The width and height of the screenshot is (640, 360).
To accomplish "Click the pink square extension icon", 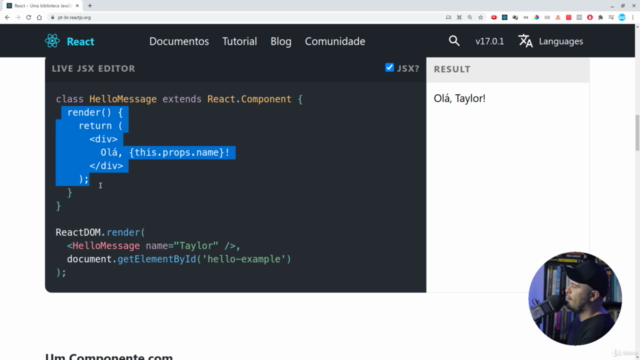I will [569, 17].
